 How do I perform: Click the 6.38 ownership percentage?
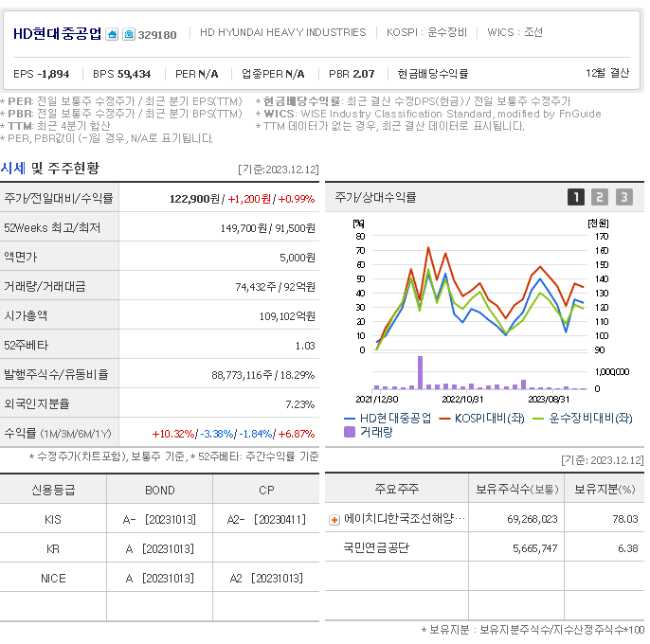pos(628,548)
